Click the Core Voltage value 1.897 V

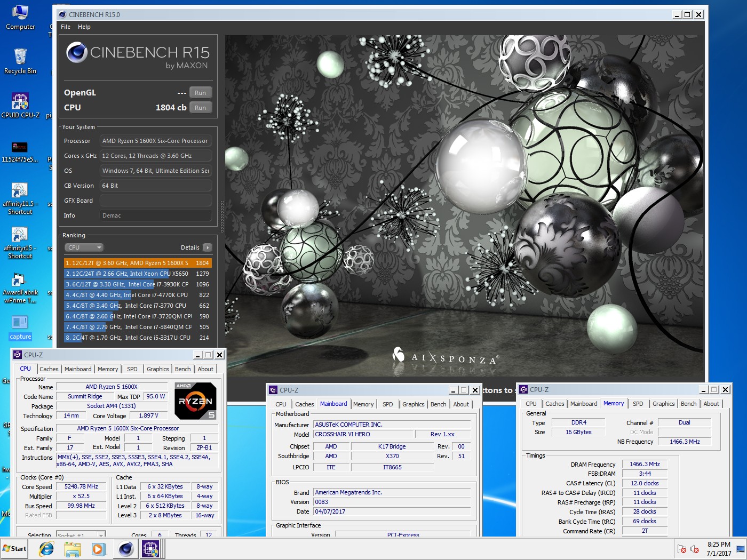click(149, 415)
